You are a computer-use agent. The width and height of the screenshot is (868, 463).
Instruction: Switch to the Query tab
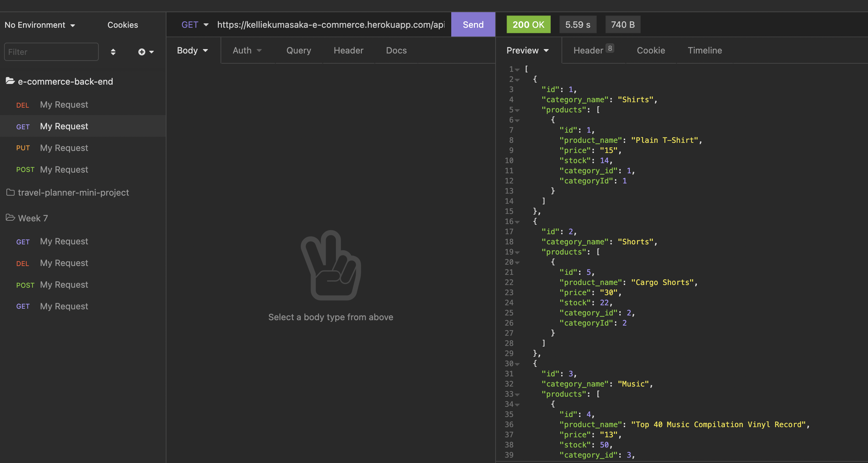pos(298,50)
